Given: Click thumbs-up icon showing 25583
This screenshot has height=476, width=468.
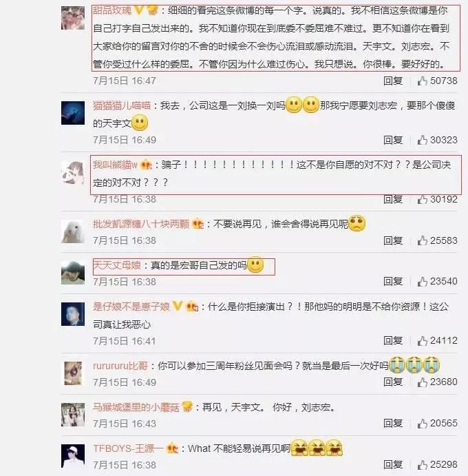Looking at the screenshot, I should (422, 240).
